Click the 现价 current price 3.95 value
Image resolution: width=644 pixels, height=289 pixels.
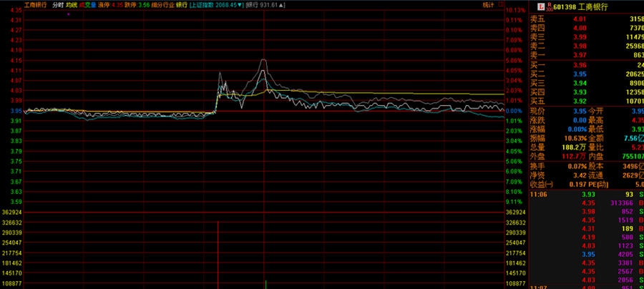point(580,112)
